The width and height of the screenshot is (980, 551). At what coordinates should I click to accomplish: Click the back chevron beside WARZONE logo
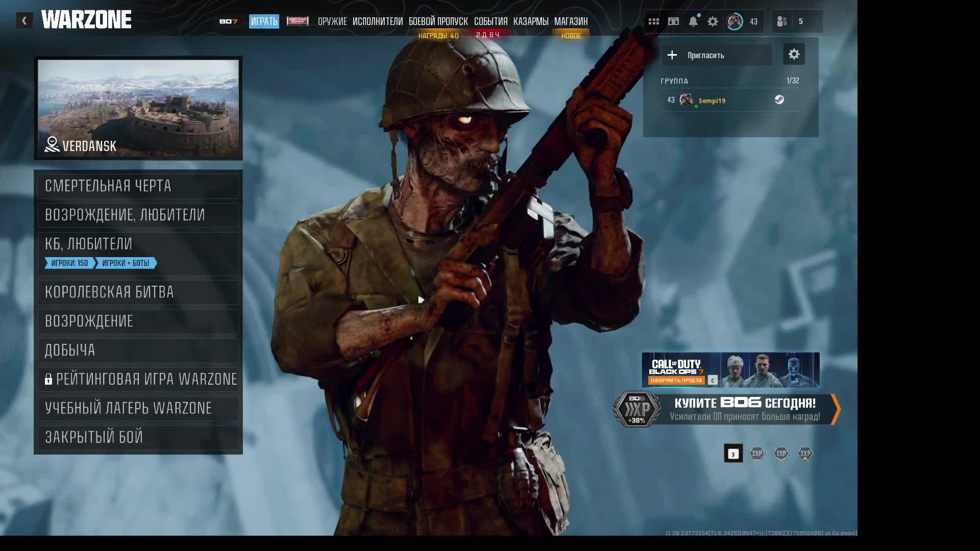click(x=24, y=21)
